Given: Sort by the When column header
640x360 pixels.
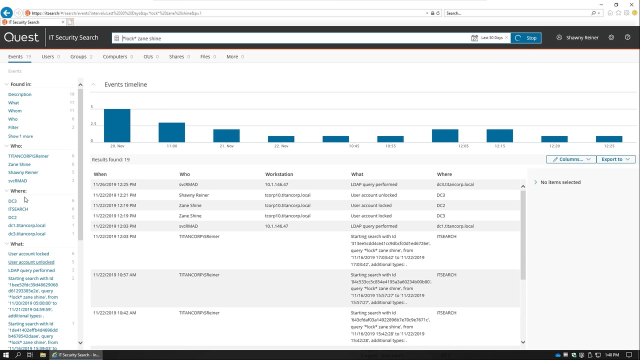Looking at the screenshot, I should [100, 174].
